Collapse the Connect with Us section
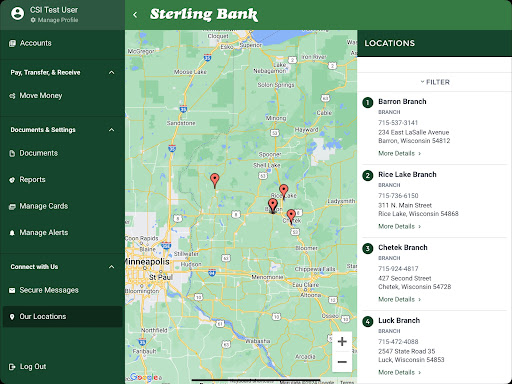The width and height of the screenshot is (512, 384). [112, 267]
